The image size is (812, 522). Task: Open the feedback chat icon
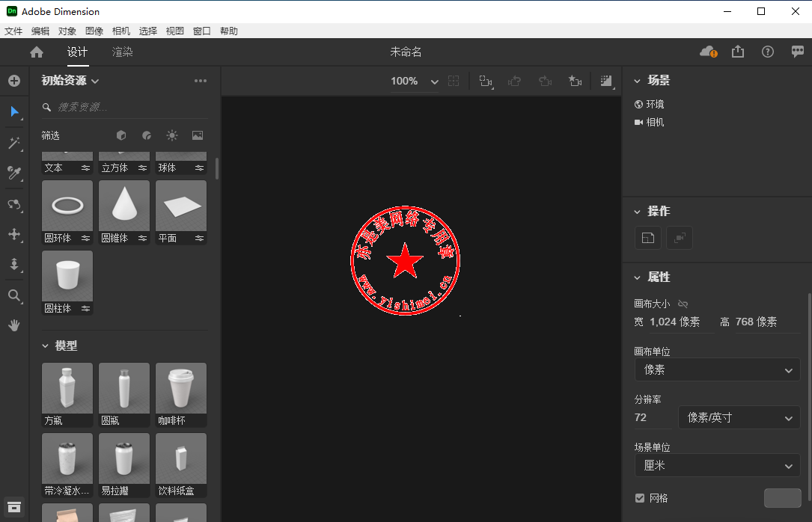pyautogui.click(x=798, y=52)
